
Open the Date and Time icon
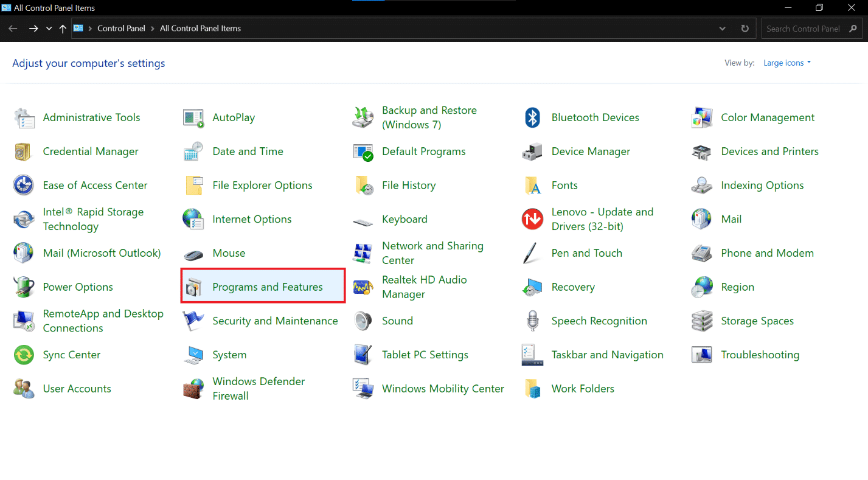[193, 151]
